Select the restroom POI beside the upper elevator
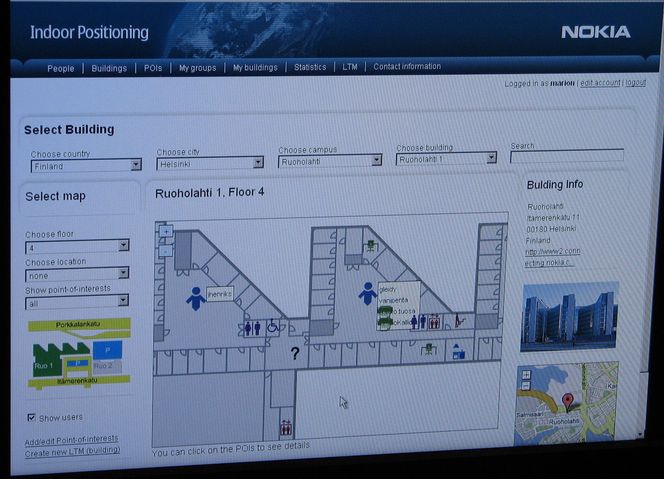This screenshot has width=664, height=479. [x=418, y=322]
